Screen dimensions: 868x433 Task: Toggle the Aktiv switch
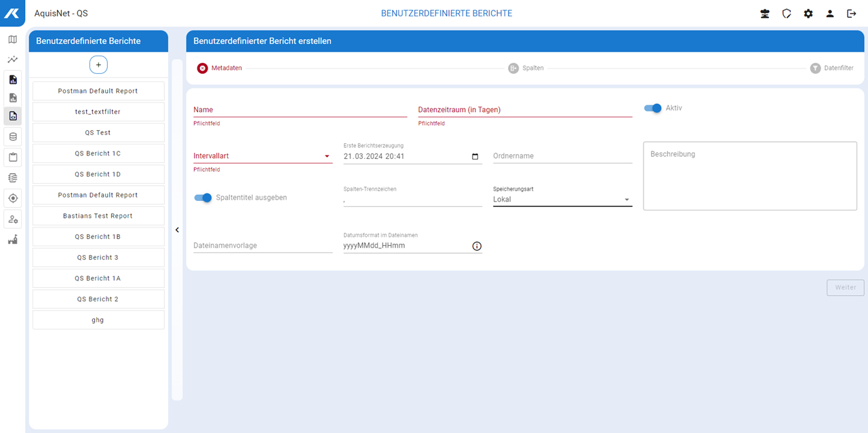coord(652,108)
